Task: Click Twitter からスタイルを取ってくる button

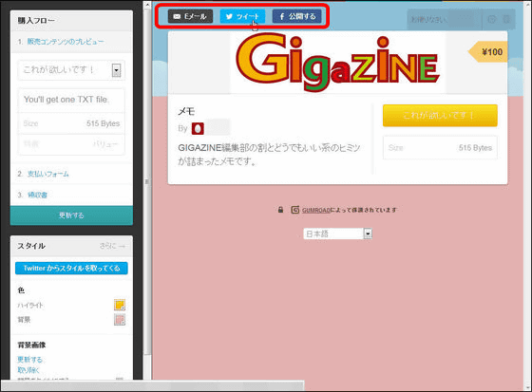Action: pyautogui.click(x=71, y=269)
